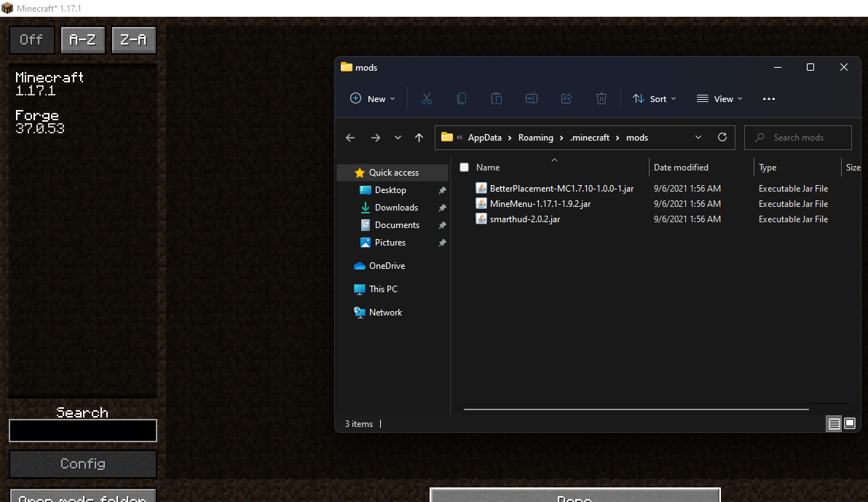Image resolution: width=868 pixels, height=502 pixels.
Task: Enable details view from the status bar
Action: pyautogui.click(x=833, y=423)
